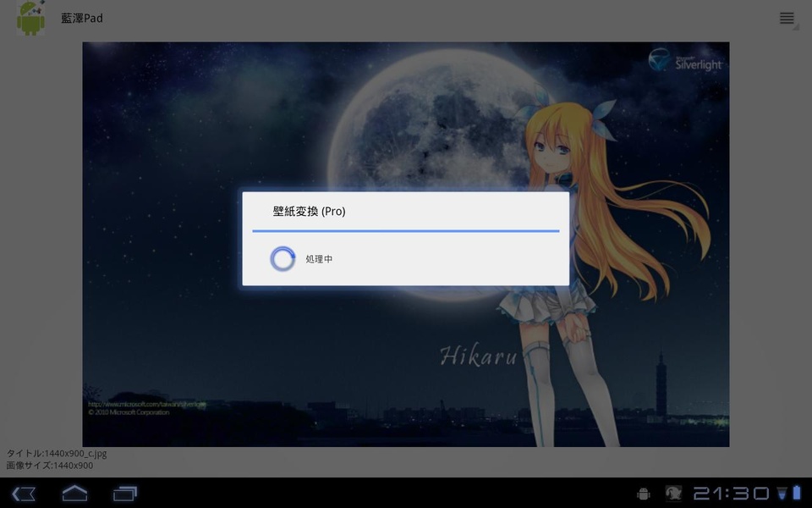Image resolution: width=812 pixels, height=508 pixels.
Task: Tap the Android app icon beside 藍澤Pad
Action: [30, 18]
